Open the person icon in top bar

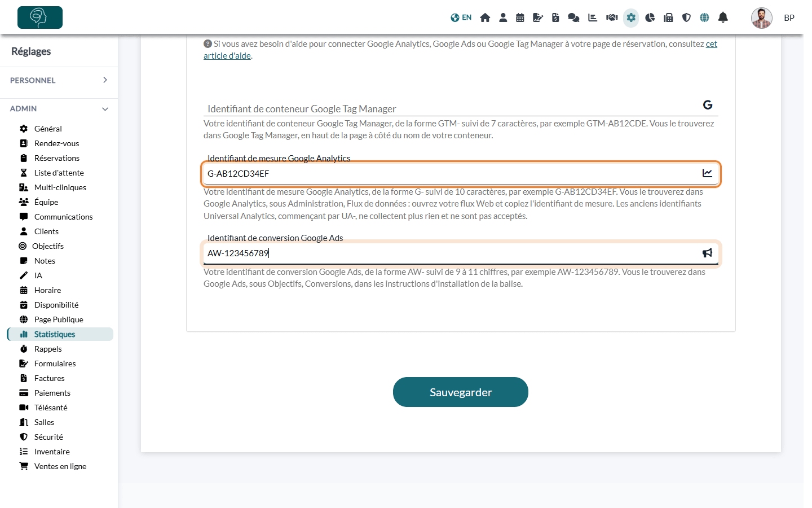[503, 17]
